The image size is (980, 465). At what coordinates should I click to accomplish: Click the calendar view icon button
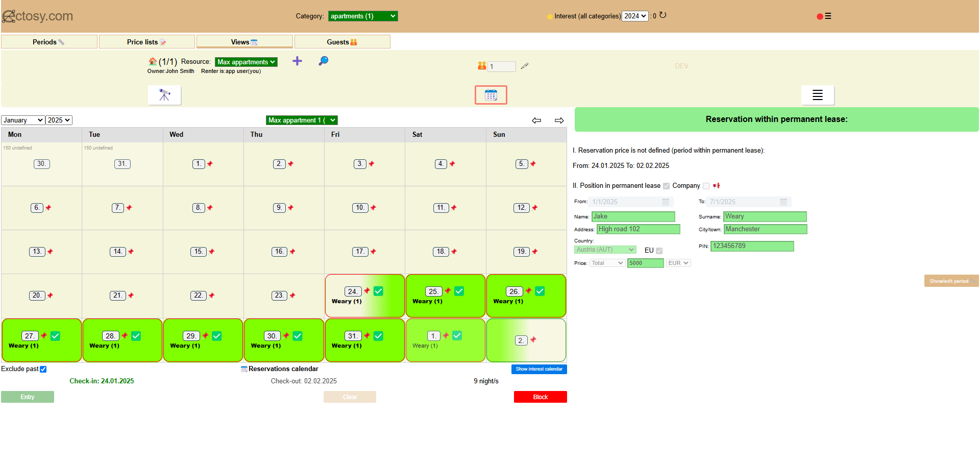tap(491, 95)
